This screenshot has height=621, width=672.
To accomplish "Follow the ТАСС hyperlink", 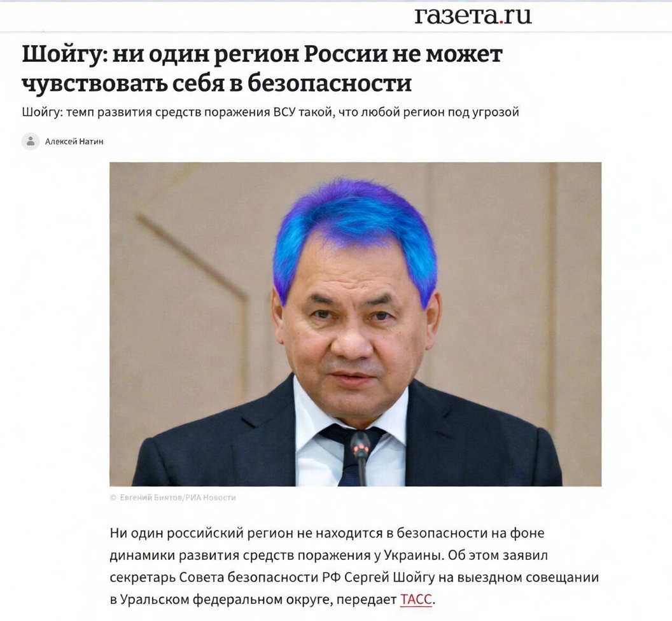I will [x=416, y=599].
